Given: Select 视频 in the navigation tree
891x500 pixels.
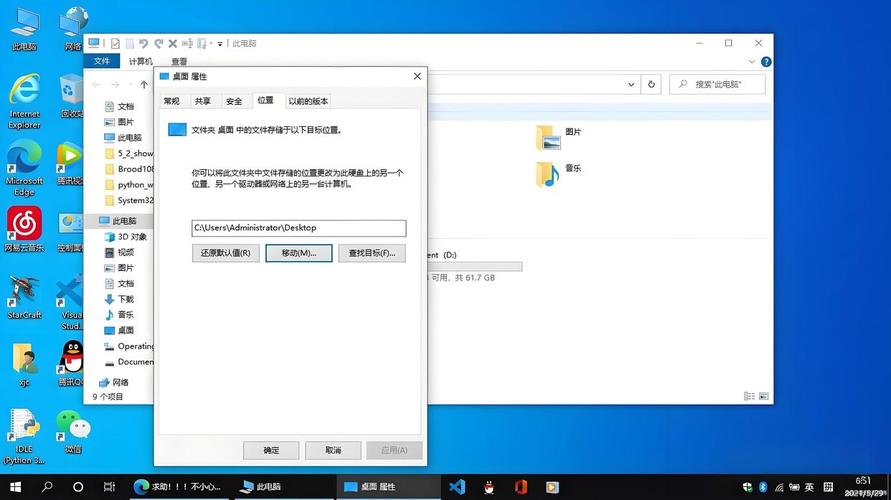Looking at the screenshot, I should pyautogui.click(x=120, y=252).
